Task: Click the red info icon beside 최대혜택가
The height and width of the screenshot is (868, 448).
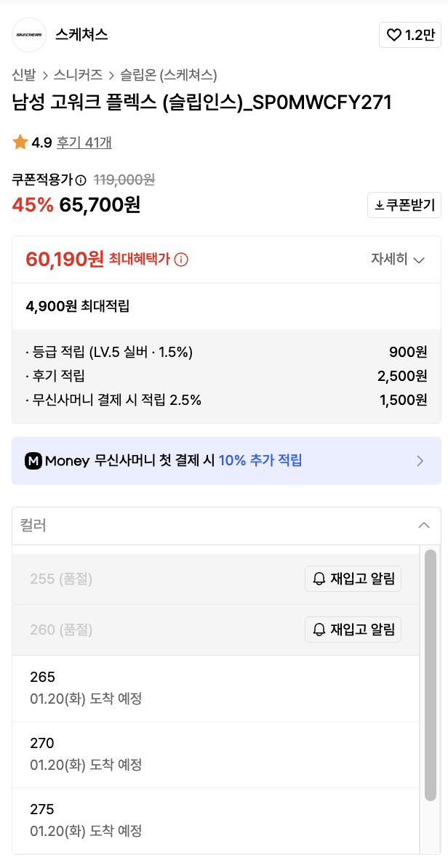Action: tap(181, 260)
